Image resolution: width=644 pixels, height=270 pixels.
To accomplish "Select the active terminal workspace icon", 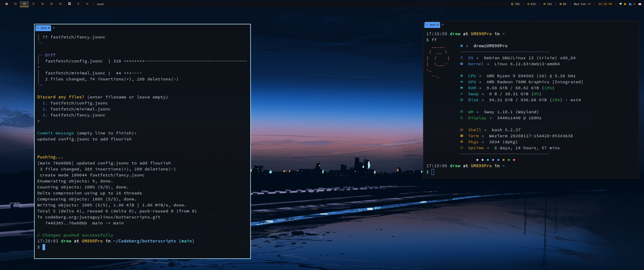I will click(25, 4).
